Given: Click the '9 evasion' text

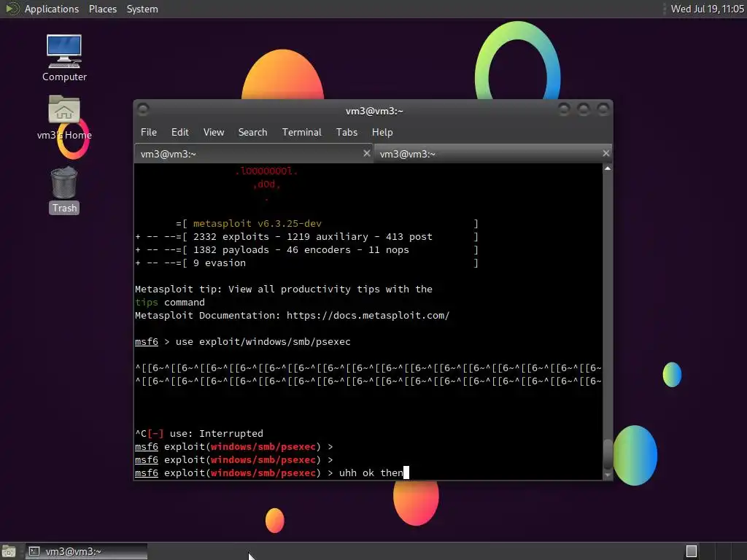Looking at the screenshot, I should tap(219, 262).
